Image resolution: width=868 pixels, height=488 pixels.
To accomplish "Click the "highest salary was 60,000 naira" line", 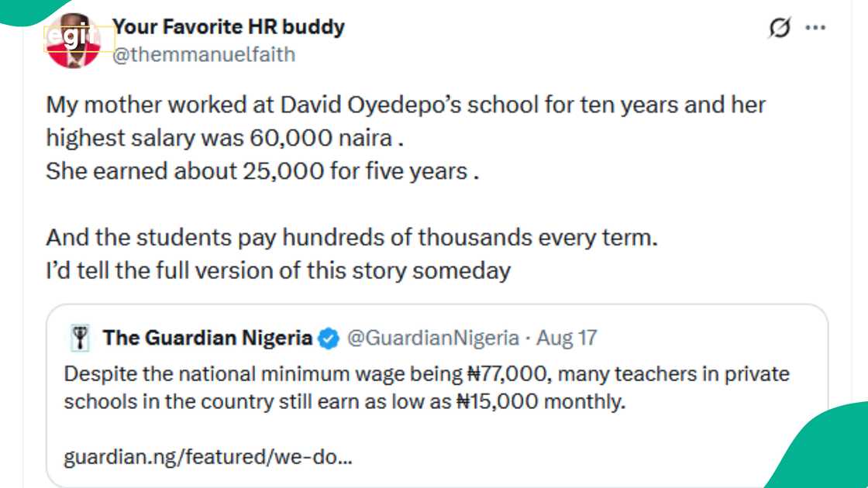I will click(225, 138).
